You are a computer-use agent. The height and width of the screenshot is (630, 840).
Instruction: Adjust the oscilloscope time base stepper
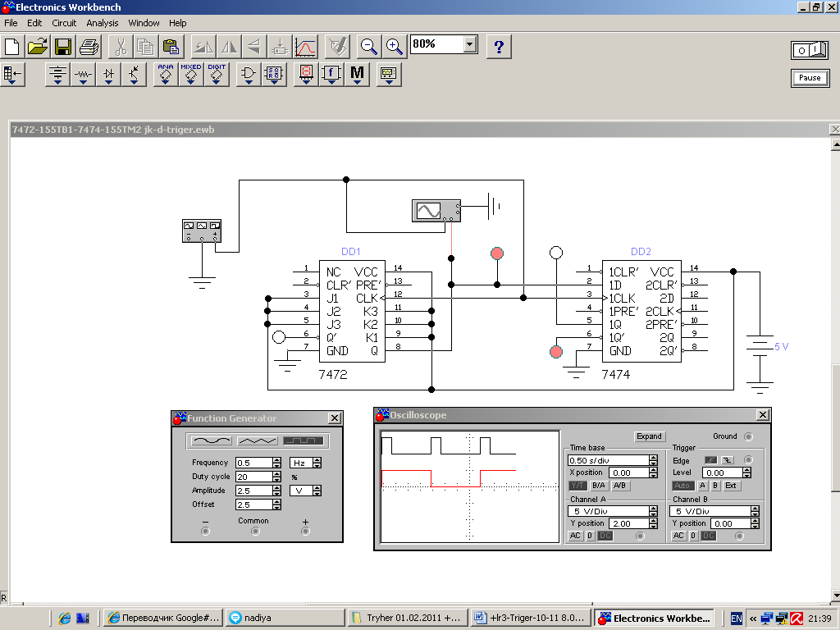[653, 460]
